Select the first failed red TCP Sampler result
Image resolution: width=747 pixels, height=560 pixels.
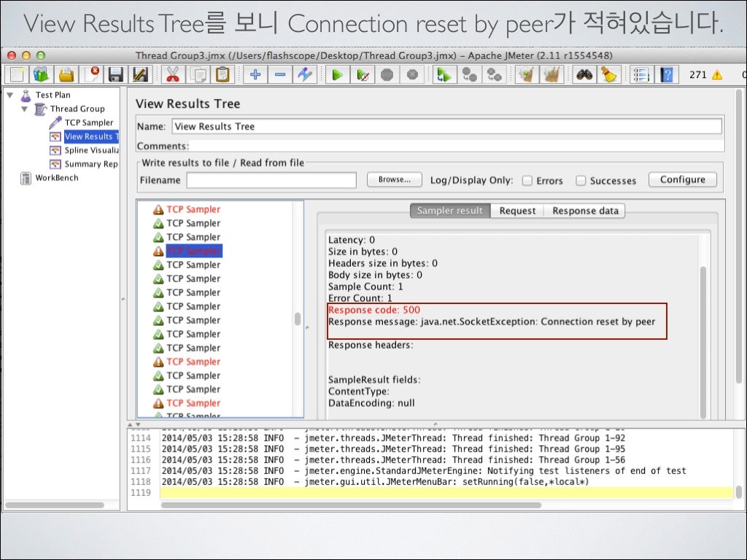[x=193, y=209]
